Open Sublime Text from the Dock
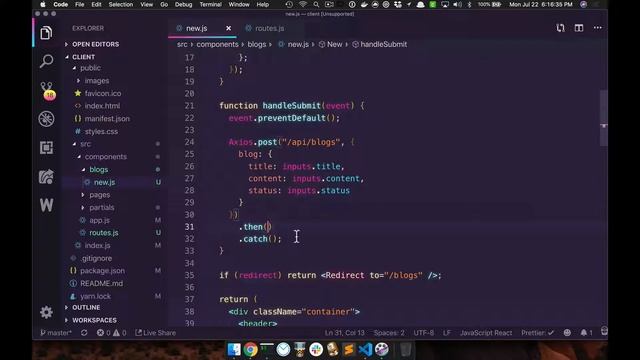Viewport: 640px width, 360px height. [349, 349]
